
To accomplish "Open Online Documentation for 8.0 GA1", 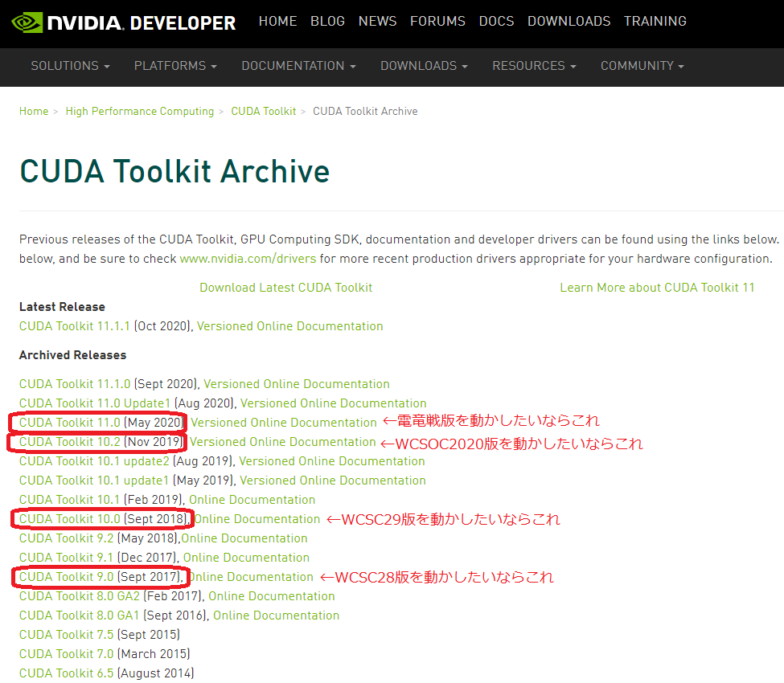I will tap(277, 616).
